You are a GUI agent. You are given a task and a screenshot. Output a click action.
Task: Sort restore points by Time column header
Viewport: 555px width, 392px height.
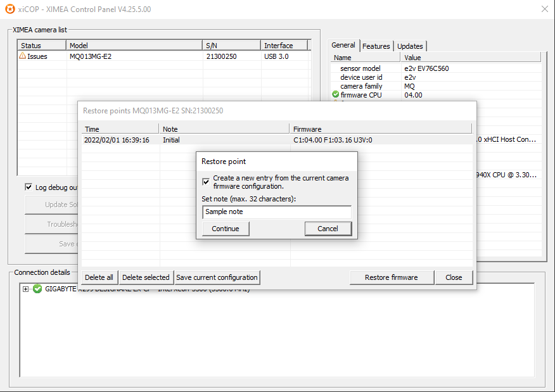click(120, 129)
